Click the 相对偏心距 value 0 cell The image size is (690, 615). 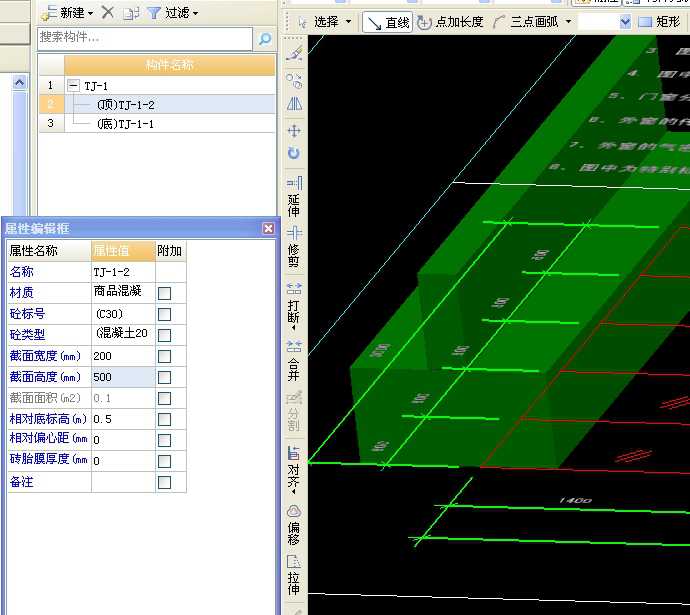123,440
